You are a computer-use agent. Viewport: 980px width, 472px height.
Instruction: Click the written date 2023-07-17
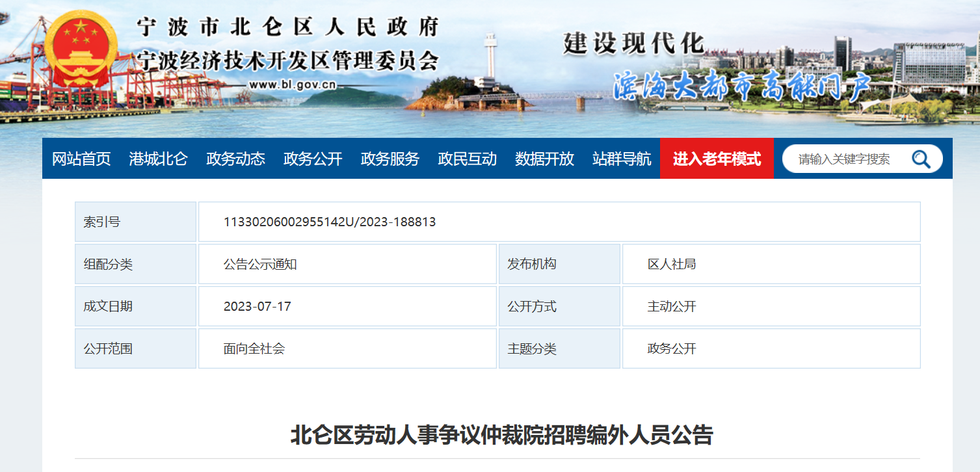tap(257, 306)
